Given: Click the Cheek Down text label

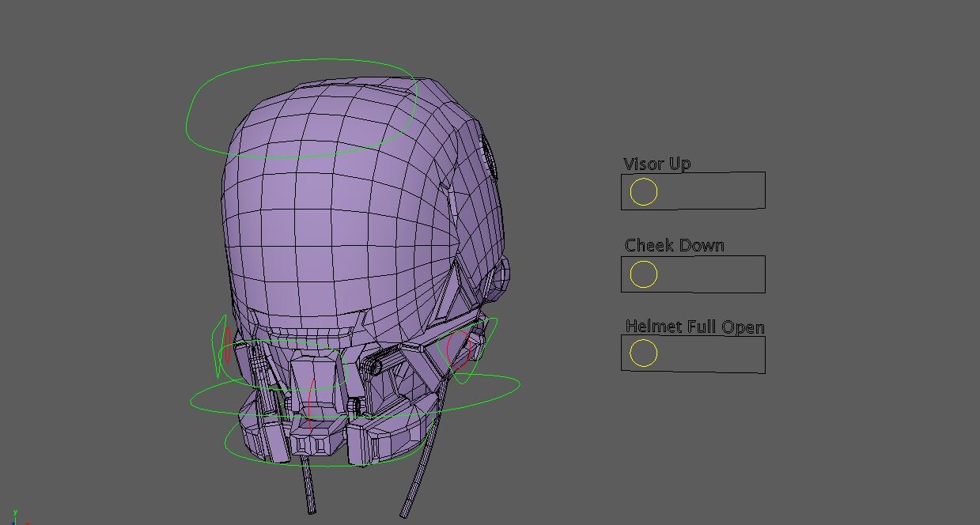Looking at the screenshot, I should [674, 245].
